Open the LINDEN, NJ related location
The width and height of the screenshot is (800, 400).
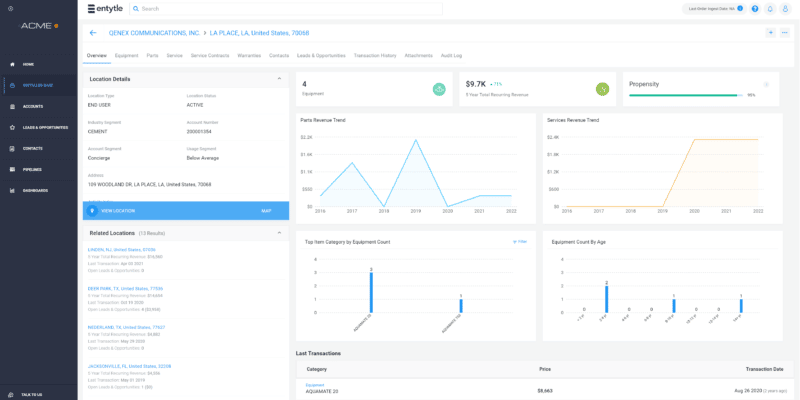(121, 249)
